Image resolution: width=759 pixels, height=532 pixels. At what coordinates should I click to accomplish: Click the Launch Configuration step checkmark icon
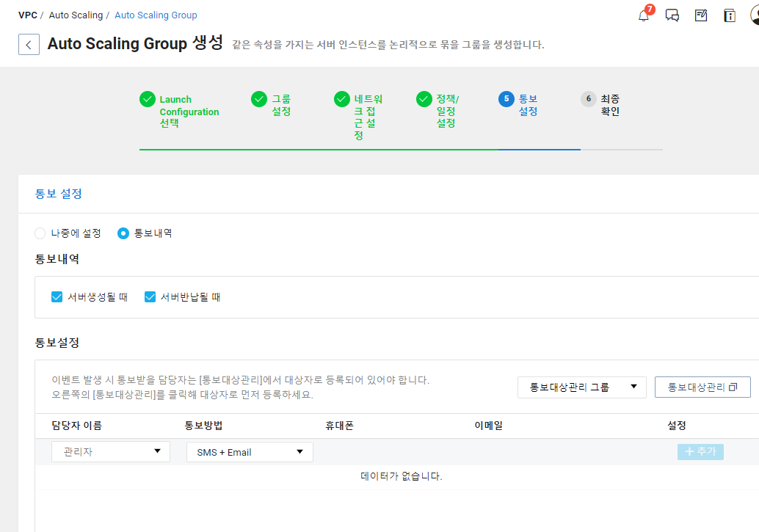(147, 99)
